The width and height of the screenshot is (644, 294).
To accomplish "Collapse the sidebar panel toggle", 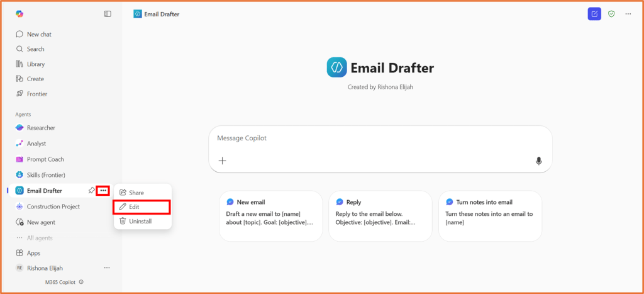I will coord(108,14).
